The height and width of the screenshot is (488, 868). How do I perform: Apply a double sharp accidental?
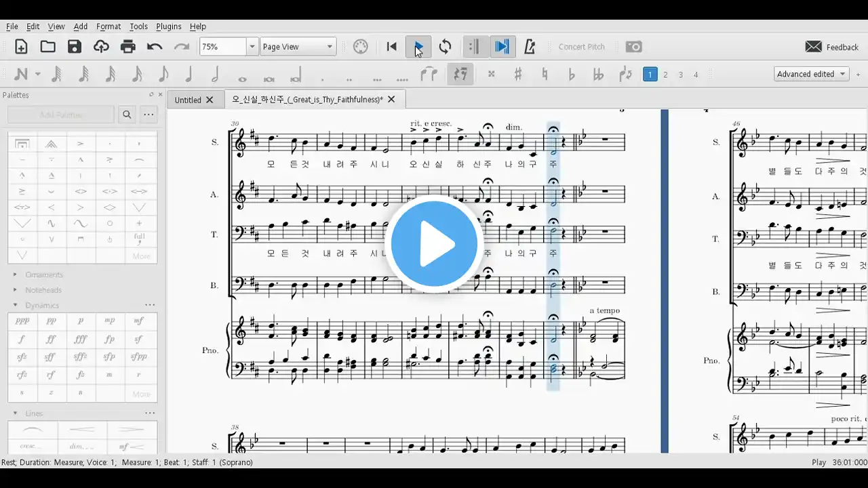click(492, 74)
